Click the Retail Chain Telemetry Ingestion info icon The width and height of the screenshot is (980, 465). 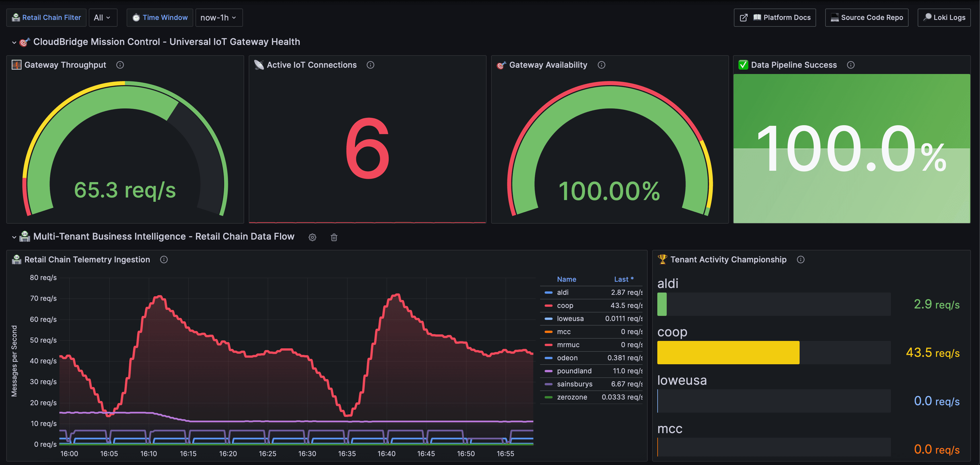(164, 260)
